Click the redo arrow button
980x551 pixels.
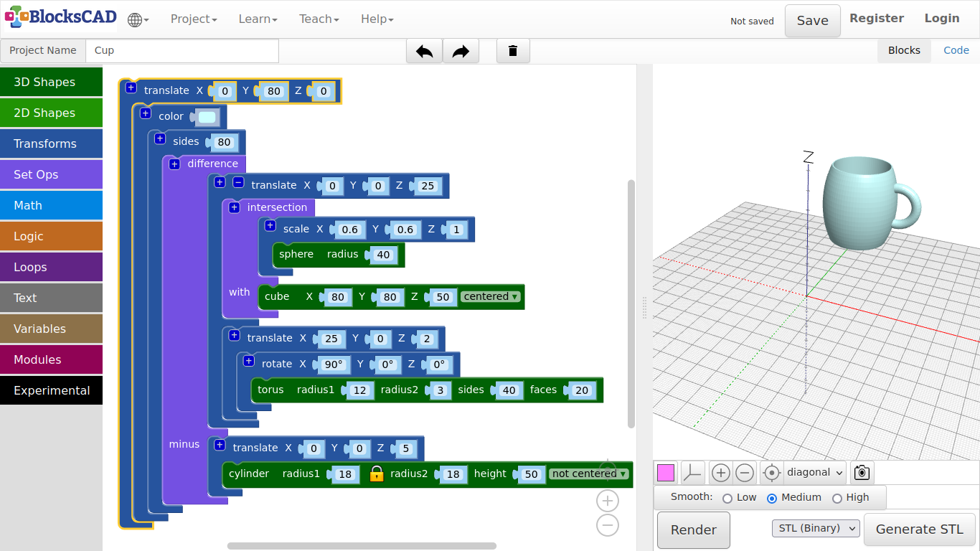pyautogui.click(x=461, y=51)
